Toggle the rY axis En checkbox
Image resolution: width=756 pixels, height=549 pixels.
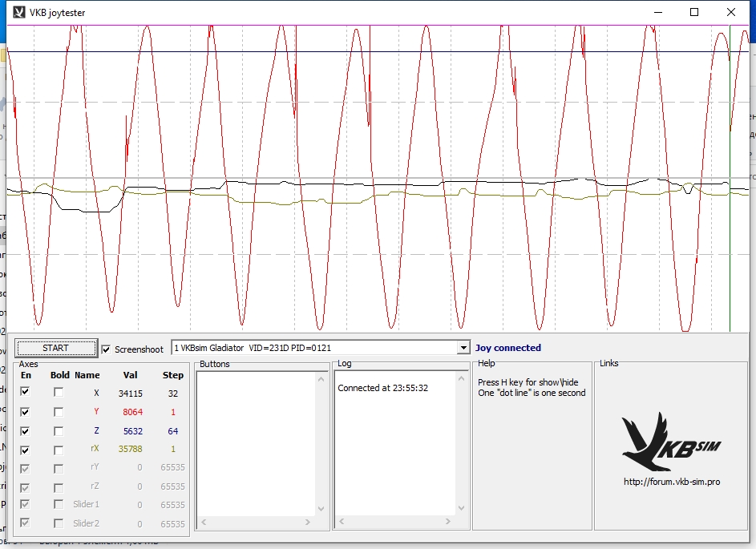coord(25,469)
